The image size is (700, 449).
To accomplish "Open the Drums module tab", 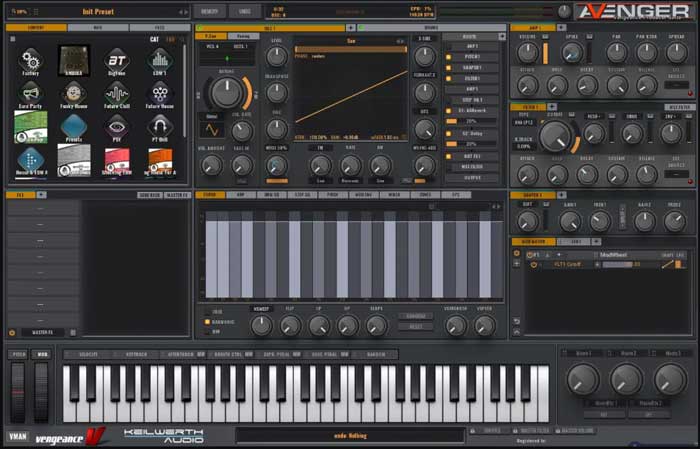I will 431,28.
